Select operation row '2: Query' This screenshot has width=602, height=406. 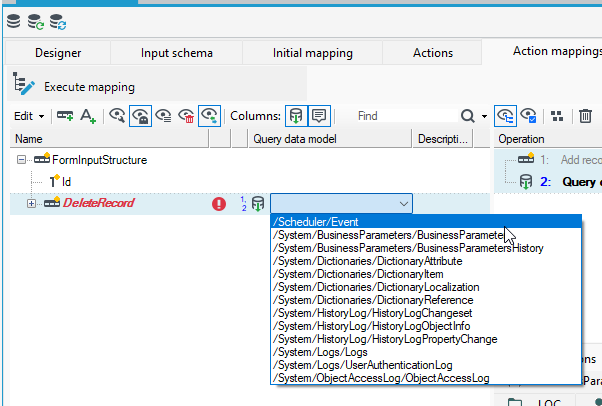548,182
